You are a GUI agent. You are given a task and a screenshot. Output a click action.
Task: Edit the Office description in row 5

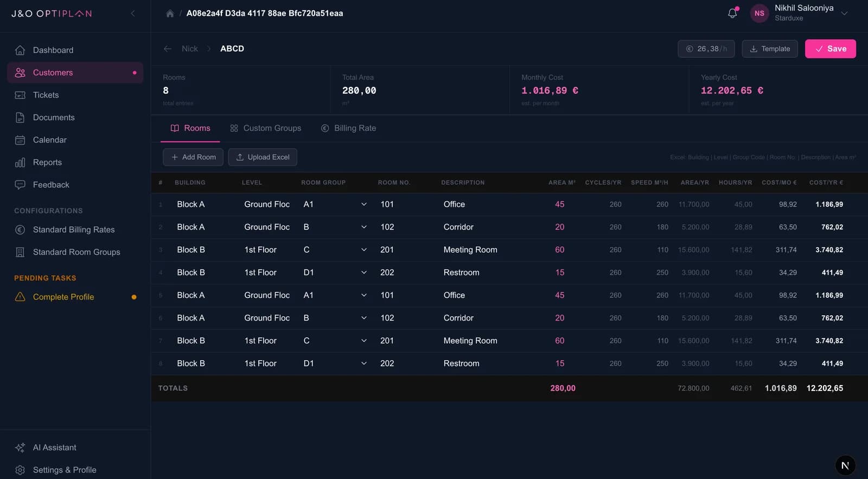(488, 296)
